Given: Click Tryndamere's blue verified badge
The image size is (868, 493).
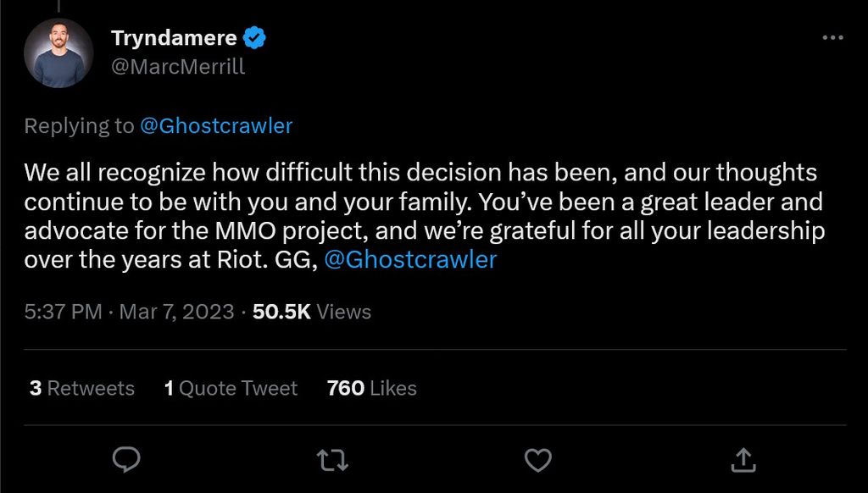Looking at the screenshot, I should [254, 36].
